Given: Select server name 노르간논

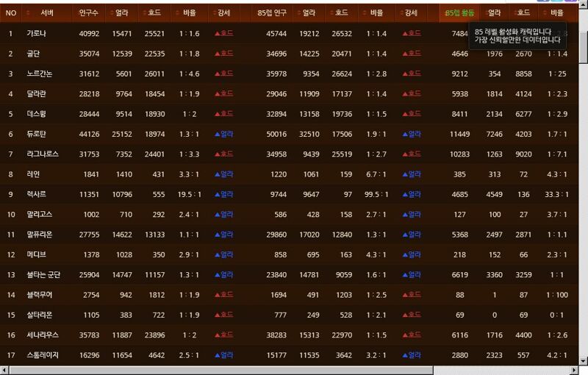Looking at the screenshot, I should 40,74.
